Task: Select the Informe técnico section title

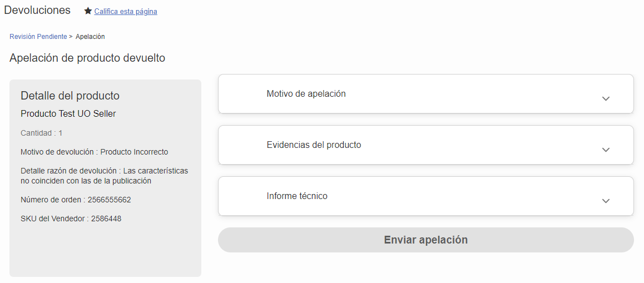Action: (x=297, y=196)
